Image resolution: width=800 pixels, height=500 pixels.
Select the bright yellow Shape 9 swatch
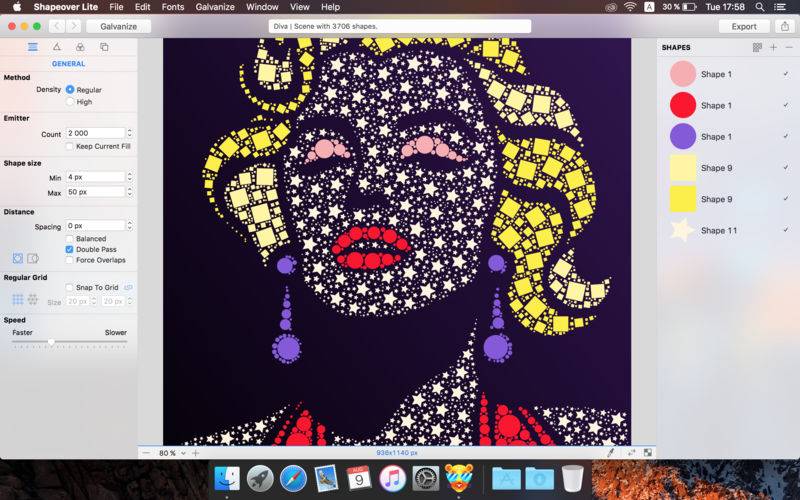683,199
